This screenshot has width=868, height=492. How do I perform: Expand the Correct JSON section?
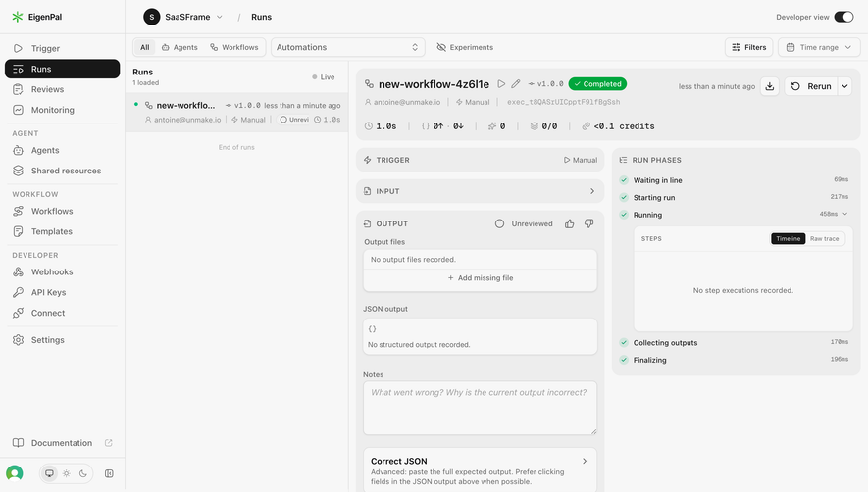[480, 470]
